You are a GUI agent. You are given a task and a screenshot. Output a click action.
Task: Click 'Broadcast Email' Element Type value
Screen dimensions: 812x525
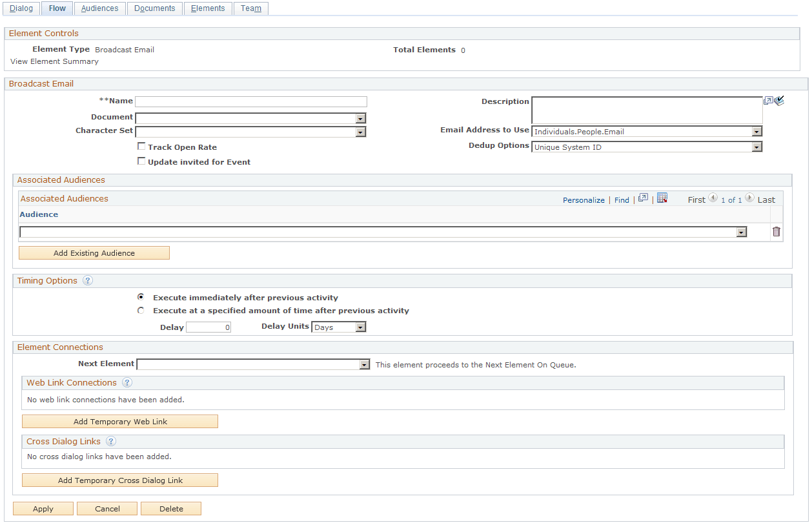click(x=125, y=50)
